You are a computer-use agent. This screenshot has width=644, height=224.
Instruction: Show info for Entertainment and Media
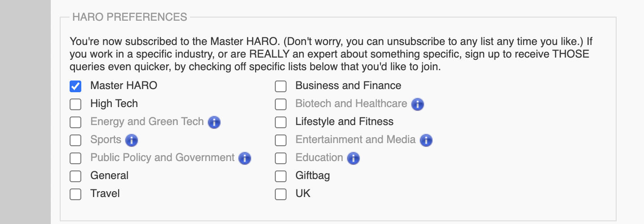click(x=426, y=140)
